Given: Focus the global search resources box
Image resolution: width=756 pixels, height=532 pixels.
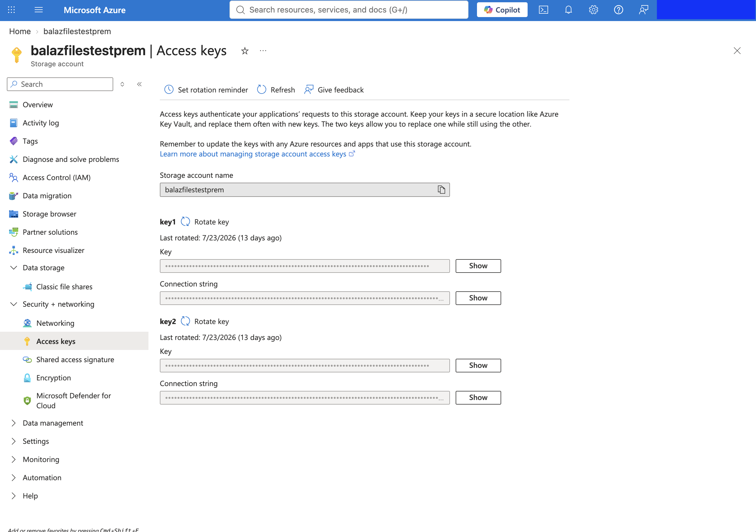Looking at the screenshot, I should point(349,10).
